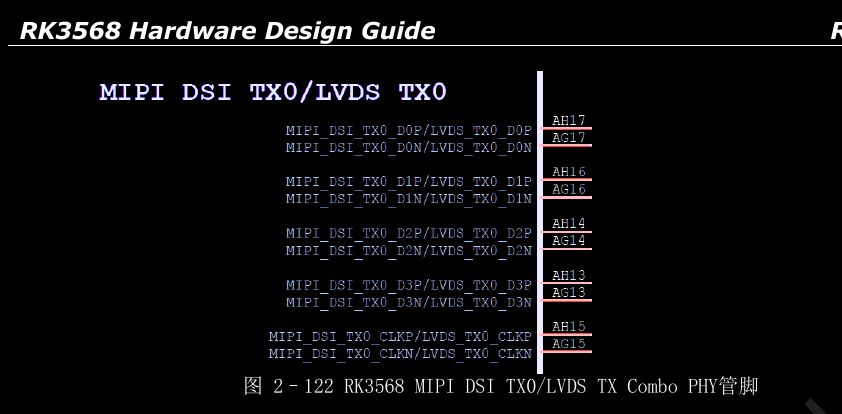This screenshot has width=842, height=414.
Task: Select the MIPI_DSI_TX0_D2P/LVDS_TX0_D2P signal label
Action: click(x=408, y=234)
